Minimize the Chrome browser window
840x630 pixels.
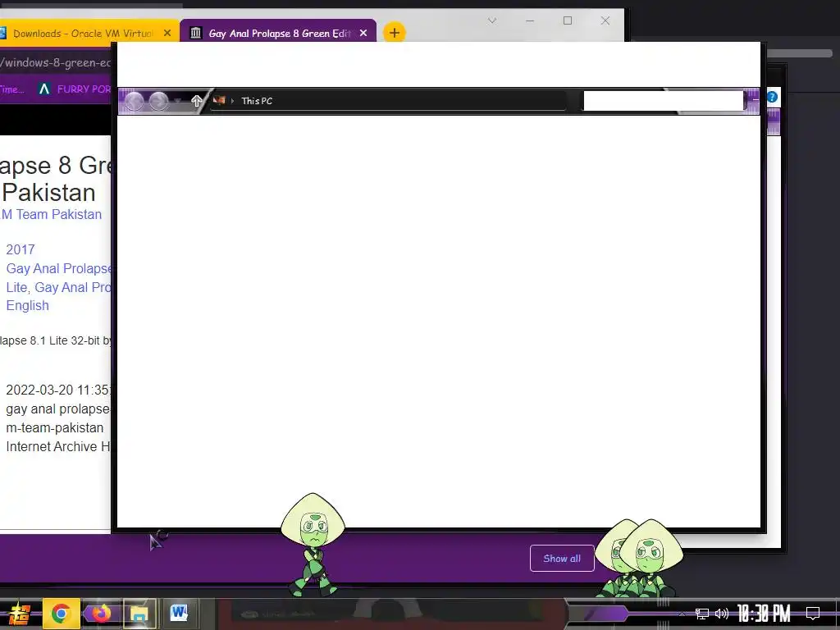(x=530, y=21)
